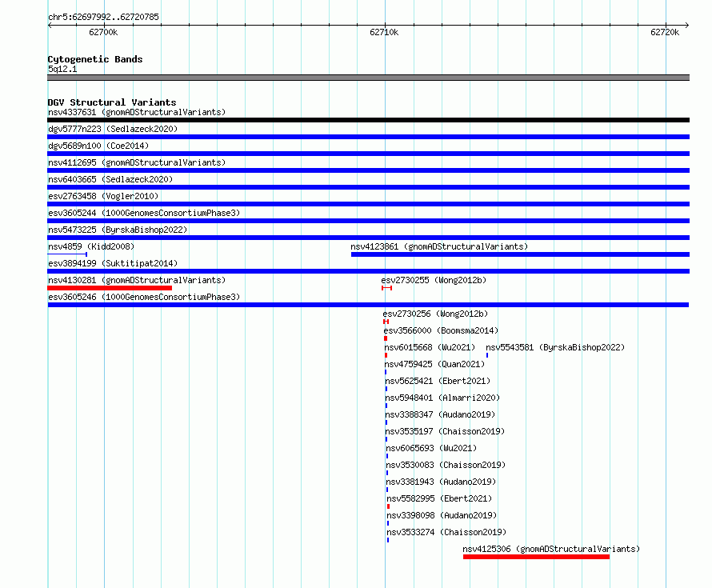Select the blue nsv5543581 marker
712x588 pixels.
487,355
